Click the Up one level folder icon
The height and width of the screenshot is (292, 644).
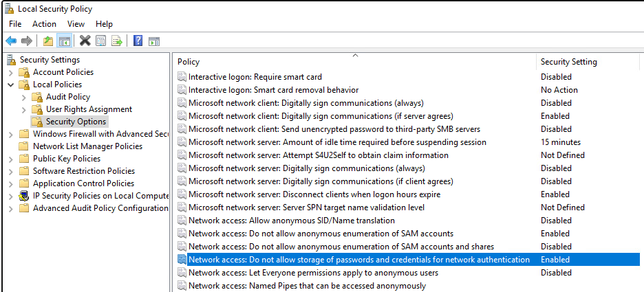pos(47,41)
